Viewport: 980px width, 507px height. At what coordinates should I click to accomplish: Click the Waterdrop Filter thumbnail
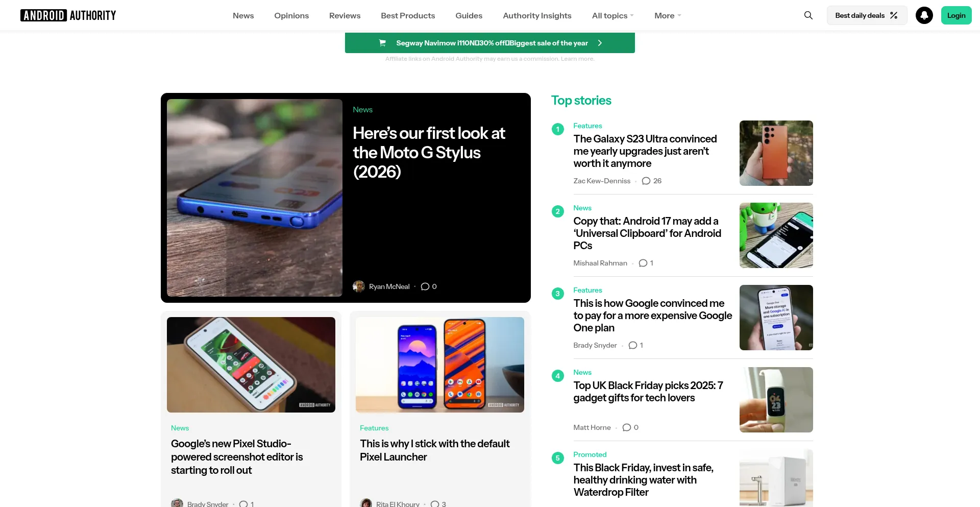click(x=776, y=478)
